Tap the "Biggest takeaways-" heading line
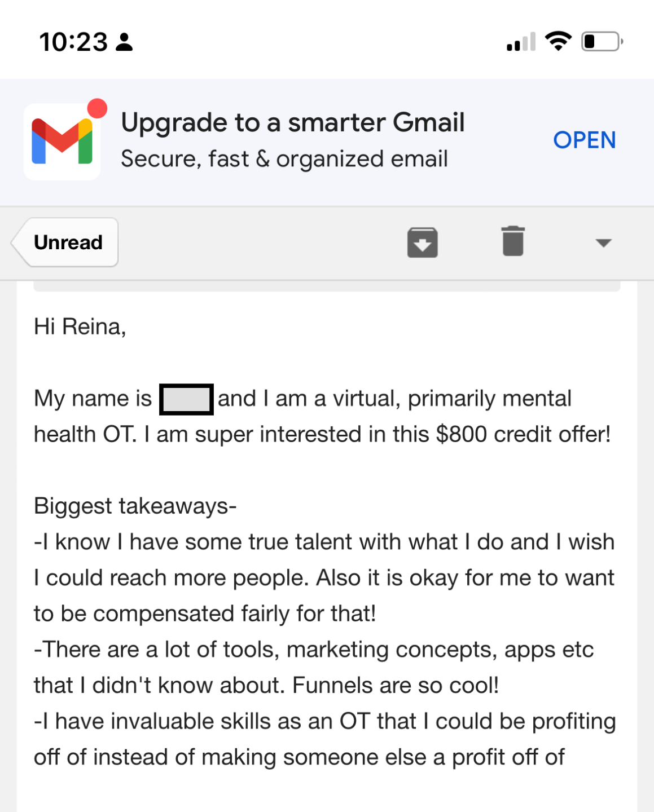 pos(135,506)
